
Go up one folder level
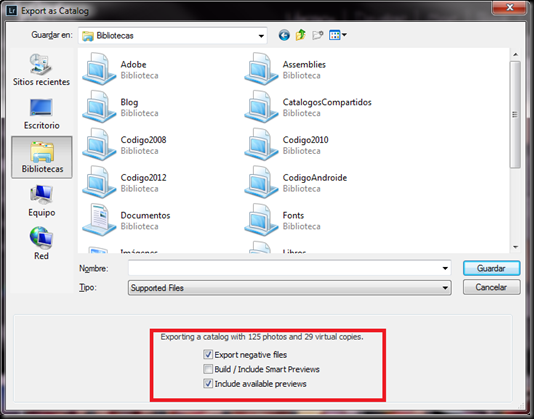[301, 35]
